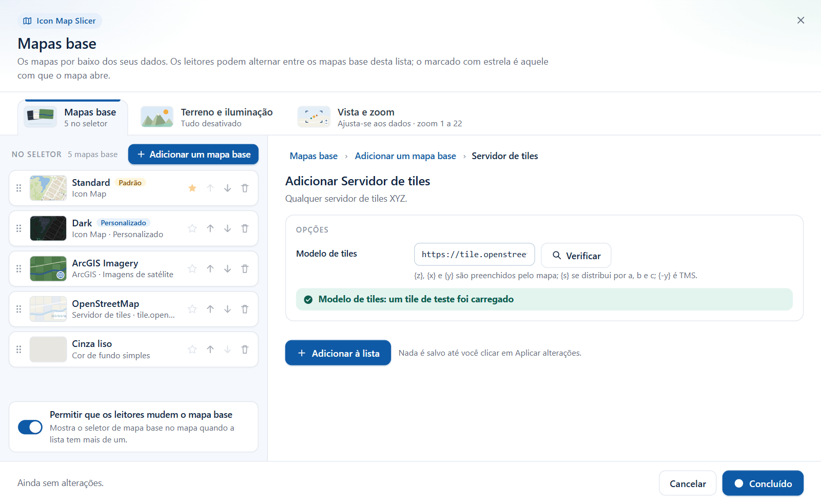This screenshot has height=504, width=821.
Task: Move Standard basemap down
Action: coord(227,188)
